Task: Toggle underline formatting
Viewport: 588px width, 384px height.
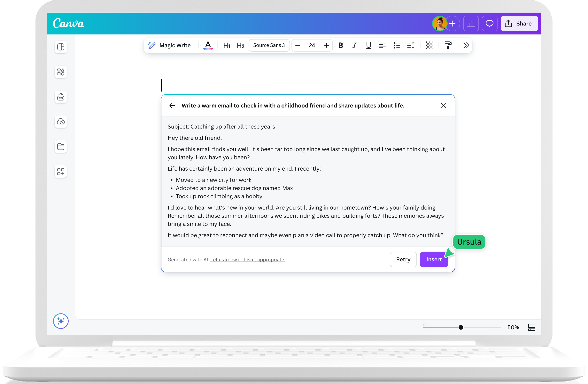Action: coord(368,45)
